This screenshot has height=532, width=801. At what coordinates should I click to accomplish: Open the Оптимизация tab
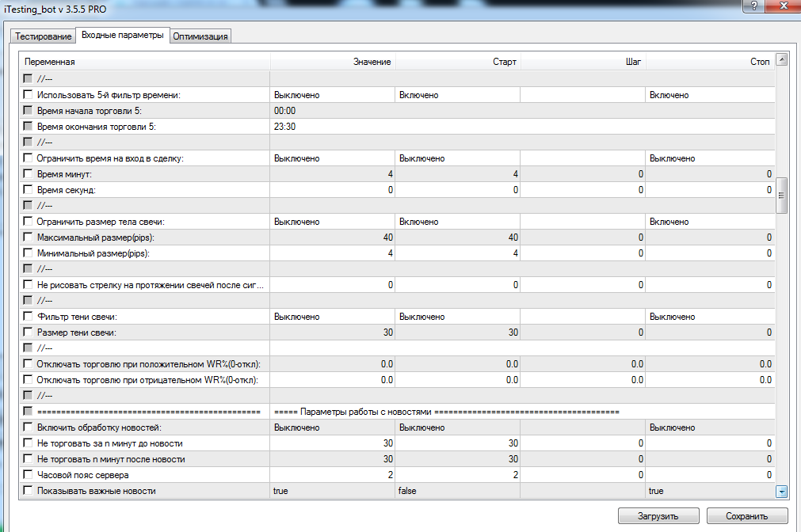[x=200, y=36]
